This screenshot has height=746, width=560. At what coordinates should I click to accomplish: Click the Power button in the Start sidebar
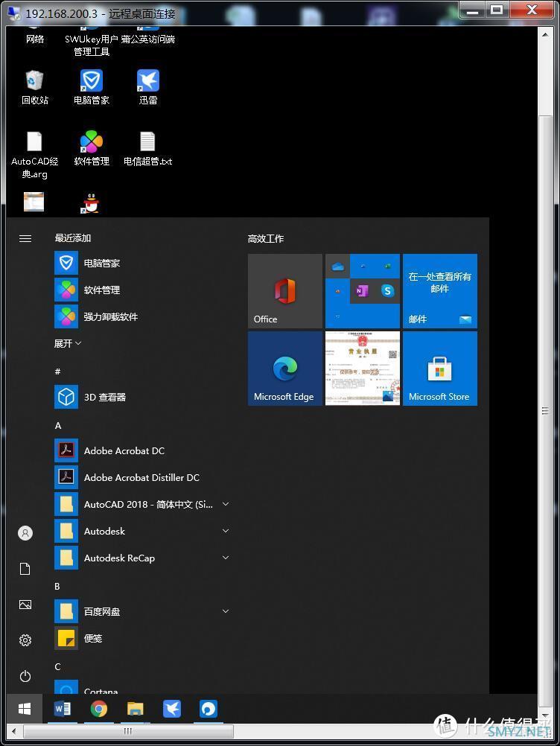coord(25,676)
